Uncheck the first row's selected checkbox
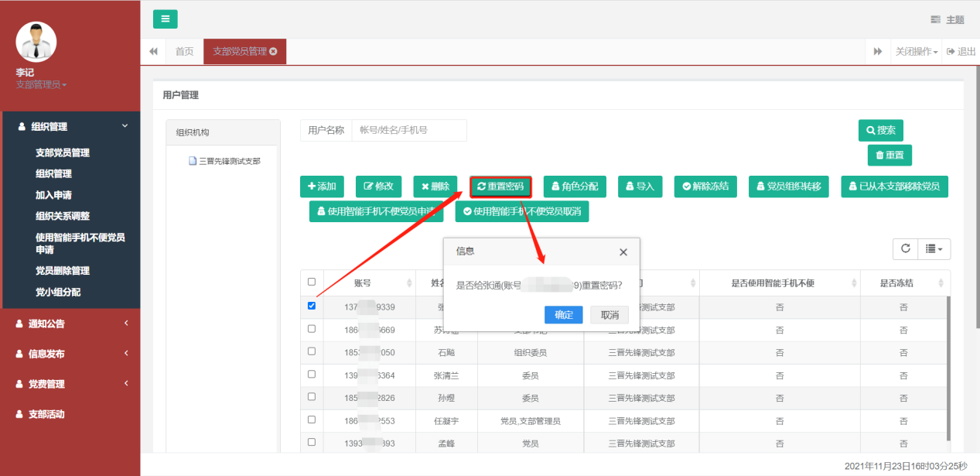Screen dimensions: 980x476 312,306
